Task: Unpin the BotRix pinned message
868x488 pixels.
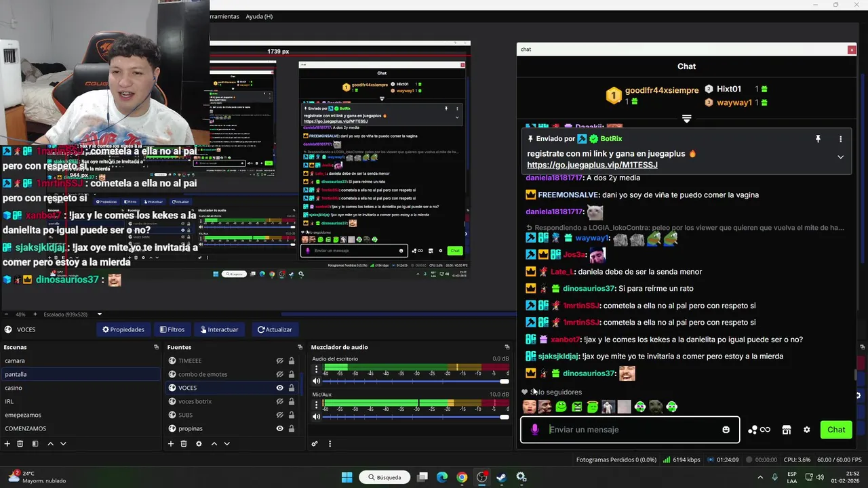Action: tap(818, 139)
